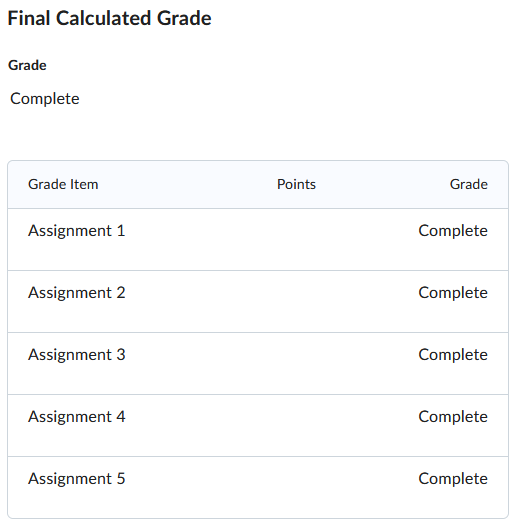Image resolution: width=516 pixels, height=526 pixels.
Task: Select the Grade label under the heading
Action: (27, 65)
